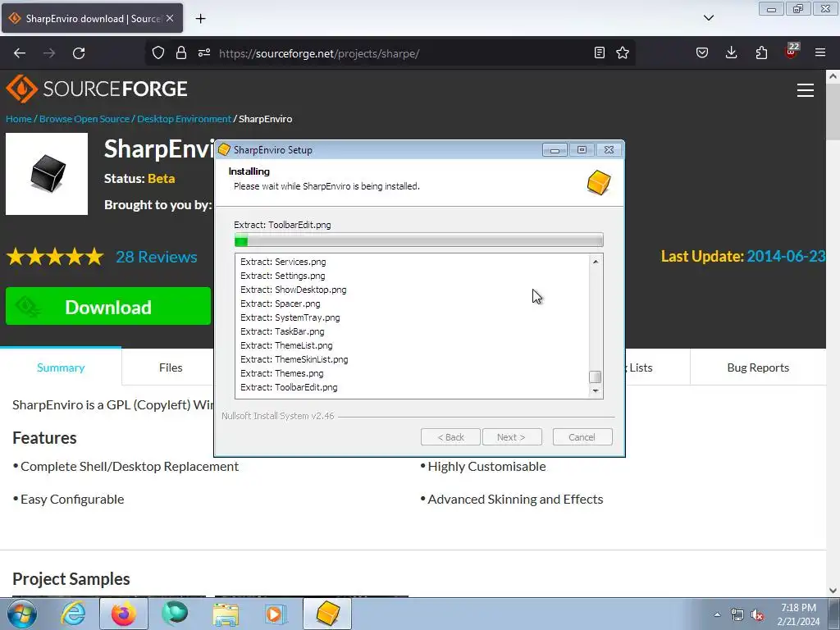Select log line Extract: Themes.png
This screenshot has height=630, width=840.
point(282,373)
